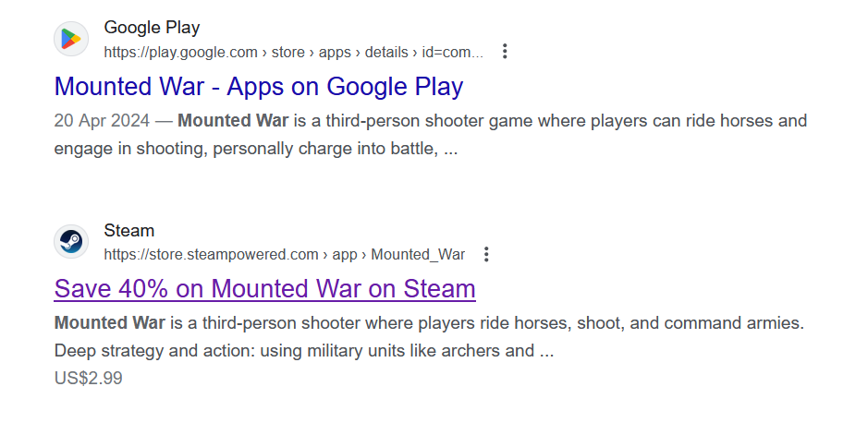The width and height of the screenshot is (868, 423).
Task: Click the 'Mounted_War' breadcrumb in Steam URL
Action: [x=418, y=255]
